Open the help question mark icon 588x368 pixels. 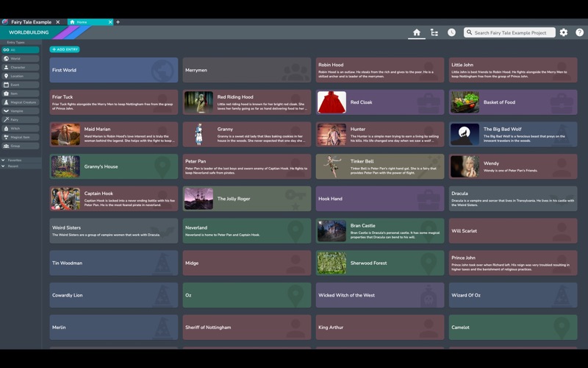click(580, 32)
